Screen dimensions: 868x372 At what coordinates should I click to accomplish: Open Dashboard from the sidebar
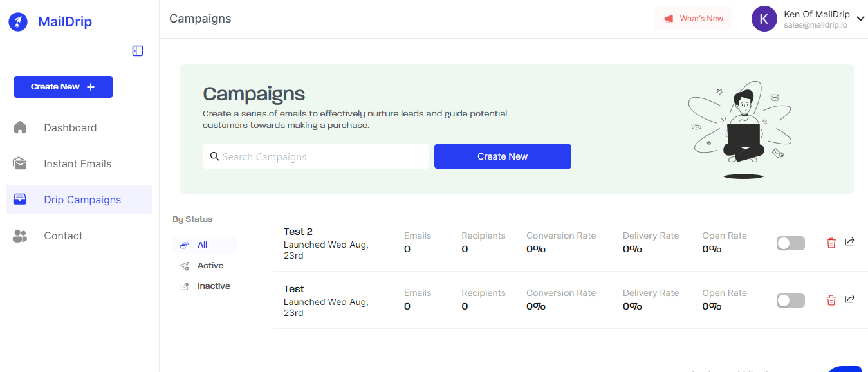[x=79, y=127]
